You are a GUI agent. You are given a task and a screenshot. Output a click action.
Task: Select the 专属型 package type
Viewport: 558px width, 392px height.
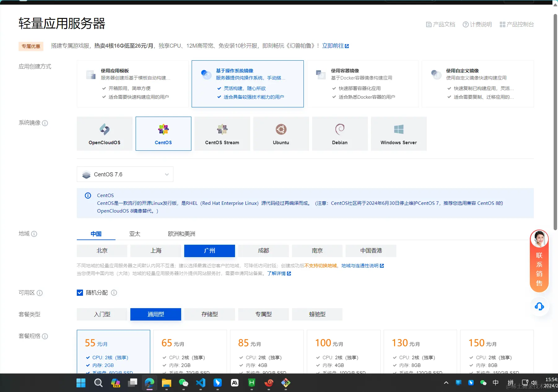click(264, 314)
